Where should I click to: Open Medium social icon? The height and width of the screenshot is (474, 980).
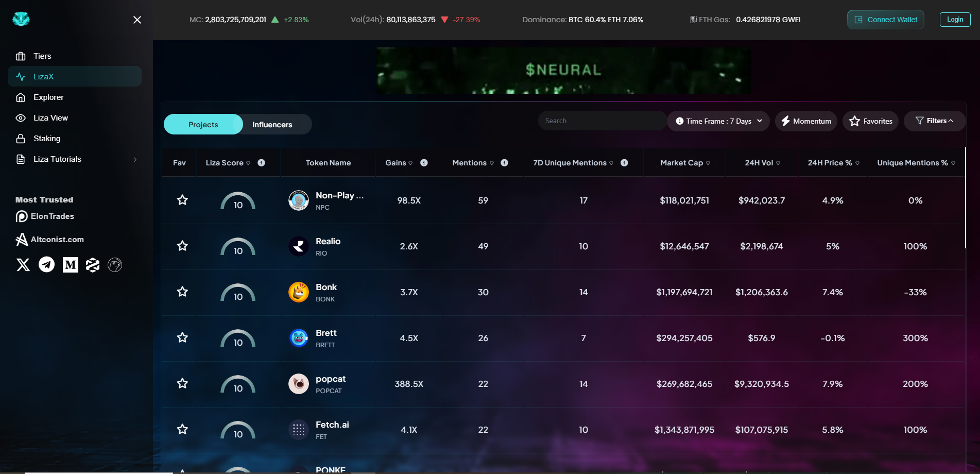pos(71,265)
